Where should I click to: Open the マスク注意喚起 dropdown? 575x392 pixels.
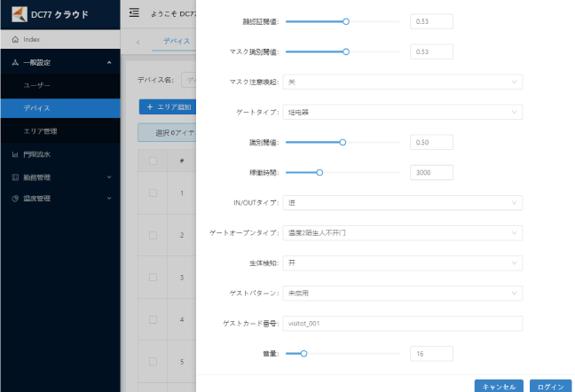click(x=402, y=82)
